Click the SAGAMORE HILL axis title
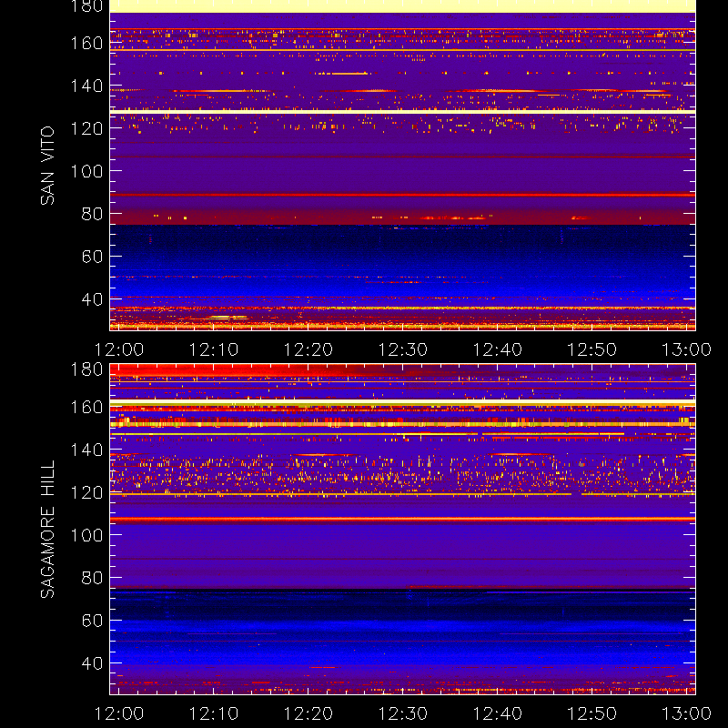 click(x=47, y=530)
